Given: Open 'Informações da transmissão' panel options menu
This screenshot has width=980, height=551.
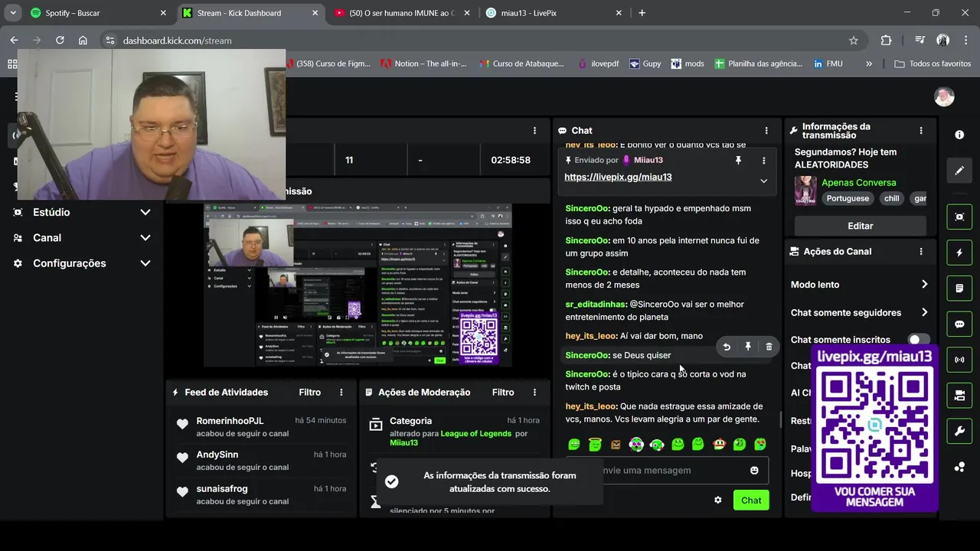Looking at the screenshot, I should (x=921, y=131).
